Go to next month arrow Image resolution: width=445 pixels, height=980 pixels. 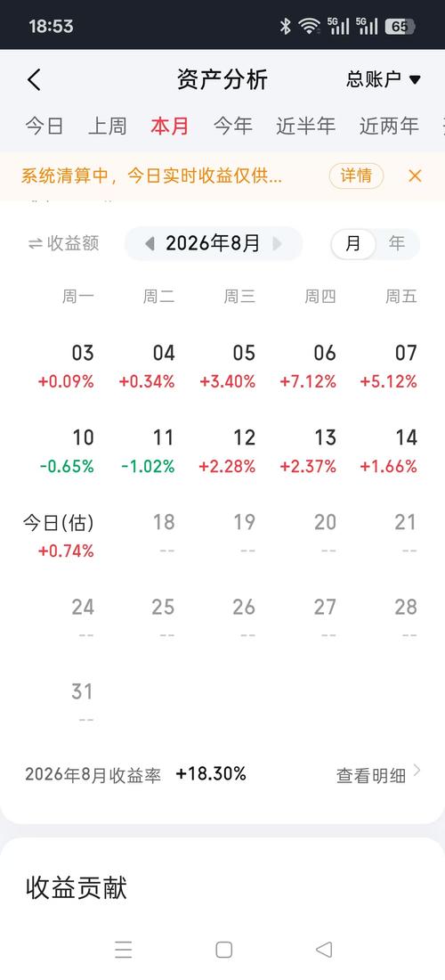[x=277, y=244]
